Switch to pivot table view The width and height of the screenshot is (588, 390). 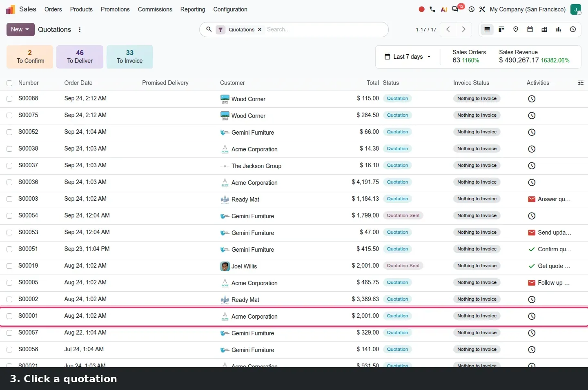point(544,29)
